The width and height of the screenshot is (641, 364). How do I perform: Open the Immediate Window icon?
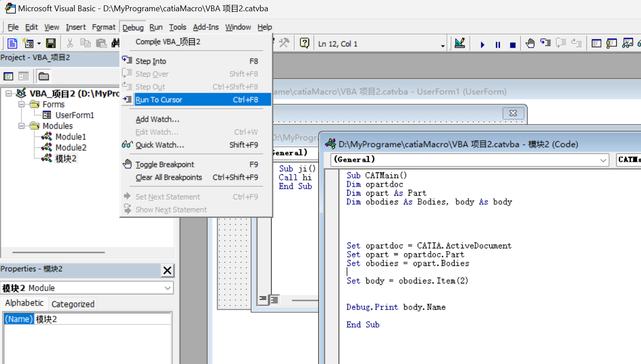[x=612, y=44]
